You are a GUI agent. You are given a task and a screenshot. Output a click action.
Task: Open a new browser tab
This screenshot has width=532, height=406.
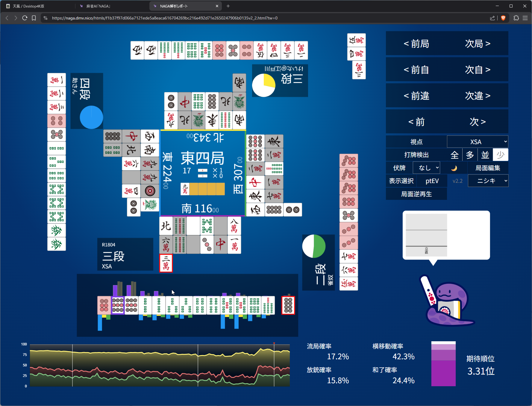(x=228, y=6)
